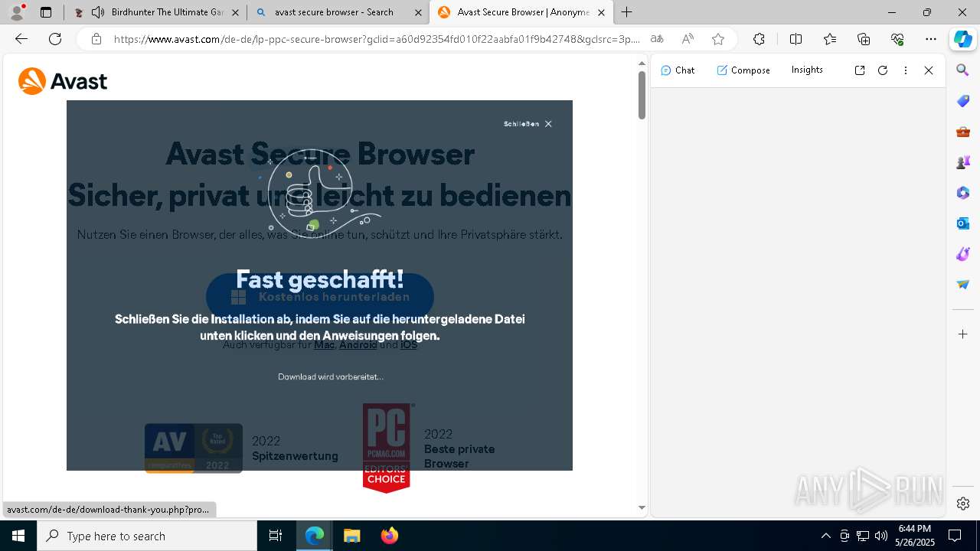Open Shopping tag sidebar icon

point(963,101)
